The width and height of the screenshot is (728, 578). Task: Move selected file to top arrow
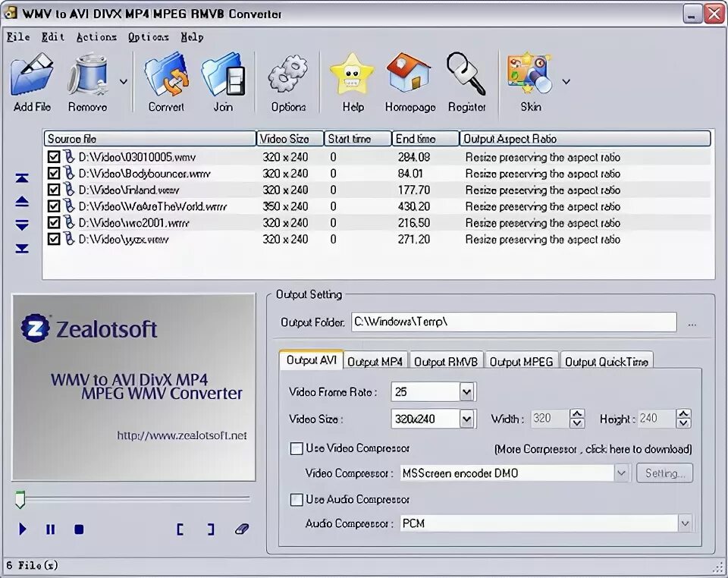22,178
